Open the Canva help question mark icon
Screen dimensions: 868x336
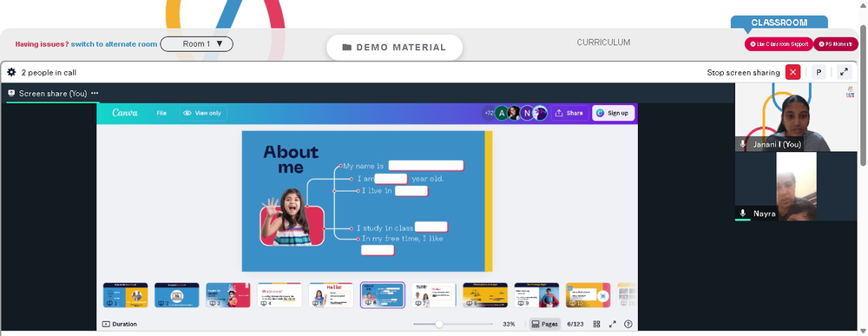tap(628, 324)
